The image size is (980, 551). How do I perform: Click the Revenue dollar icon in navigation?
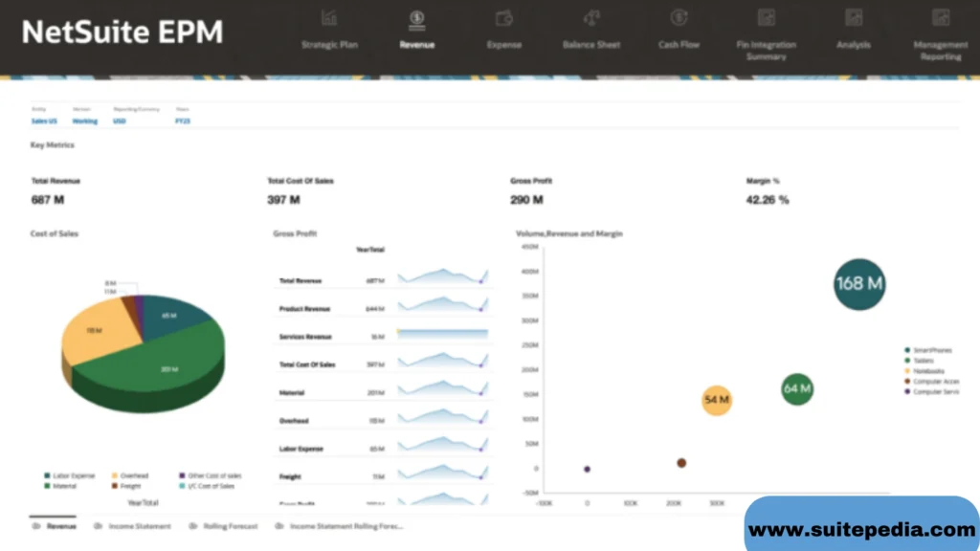click(x=416, y=18)
